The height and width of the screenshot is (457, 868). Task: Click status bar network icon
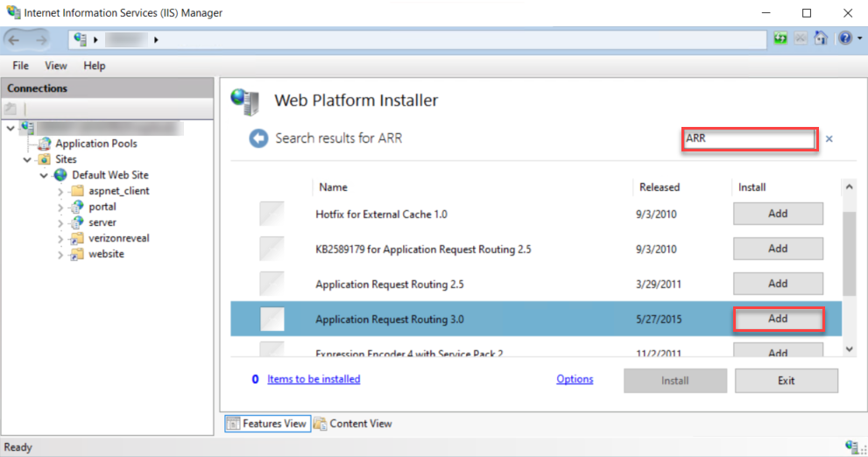click(x=852, y=446)
